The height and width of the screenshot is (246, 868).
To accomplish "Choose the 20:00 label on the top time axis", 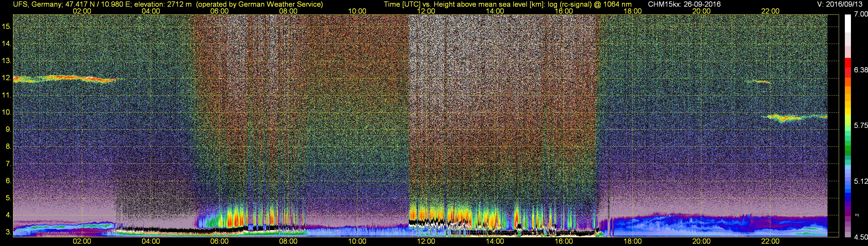I will point(702,11).
